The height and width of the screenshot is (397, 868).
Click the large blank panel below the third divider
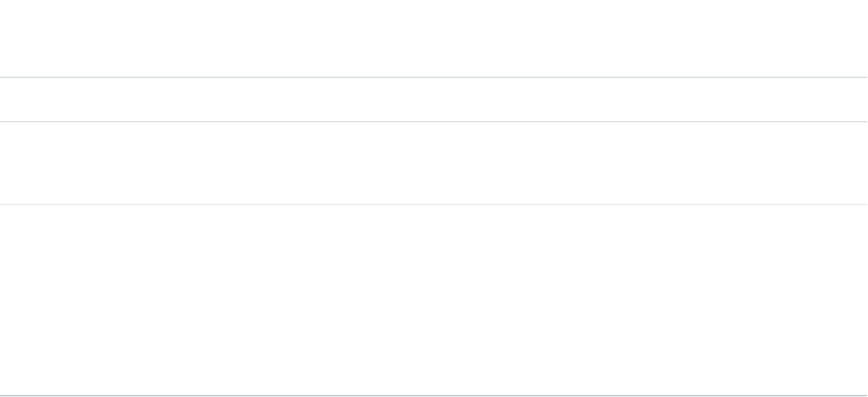(x=434, y=300)
